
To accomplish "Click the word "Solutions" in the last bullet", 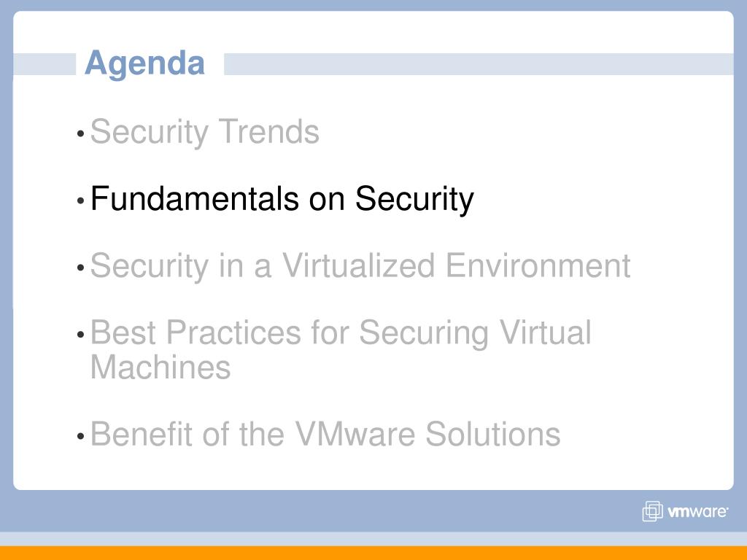I will [x=492, y=434].
